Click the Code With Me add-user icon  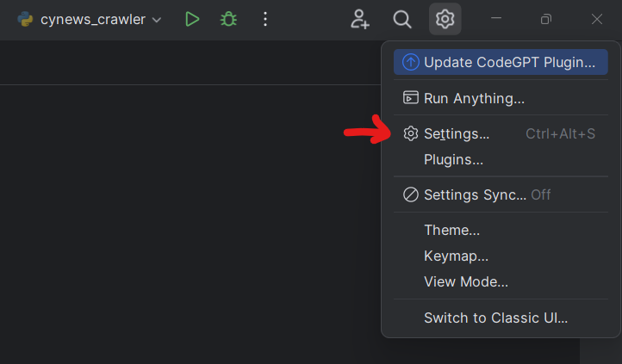tap(360, 19)
